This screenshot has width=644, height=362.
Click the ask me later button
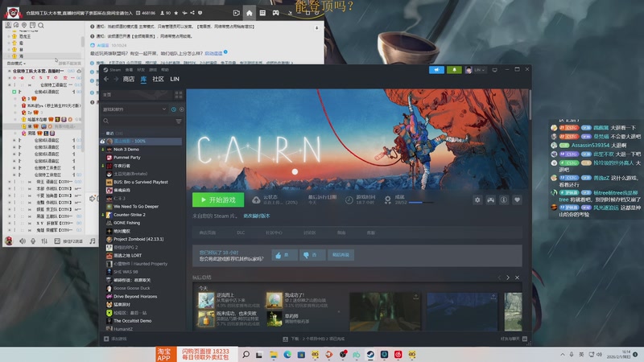coord(341,255)
